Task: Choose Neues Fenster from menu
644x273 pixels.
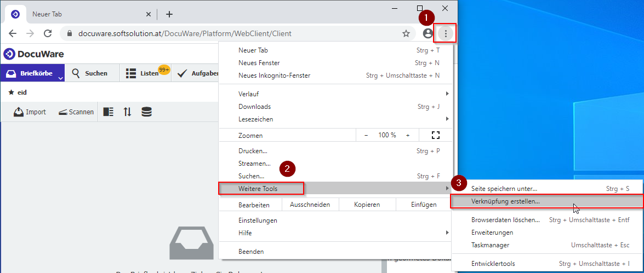Action: click(x=336, y=63)
